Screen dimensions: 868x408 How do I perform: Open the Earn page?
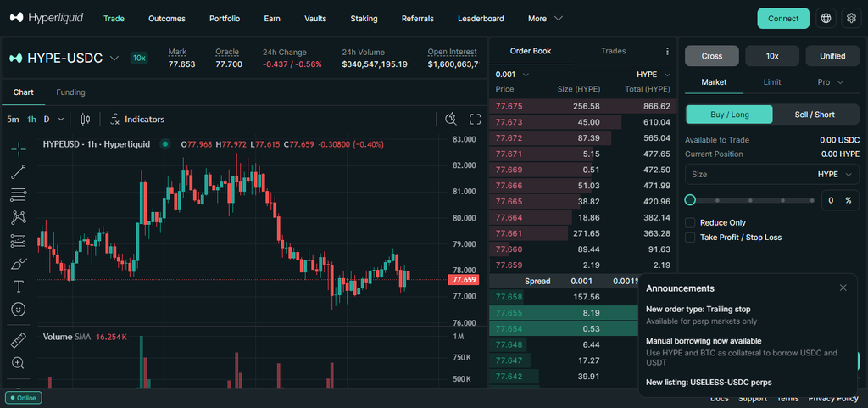coord(272,19)
